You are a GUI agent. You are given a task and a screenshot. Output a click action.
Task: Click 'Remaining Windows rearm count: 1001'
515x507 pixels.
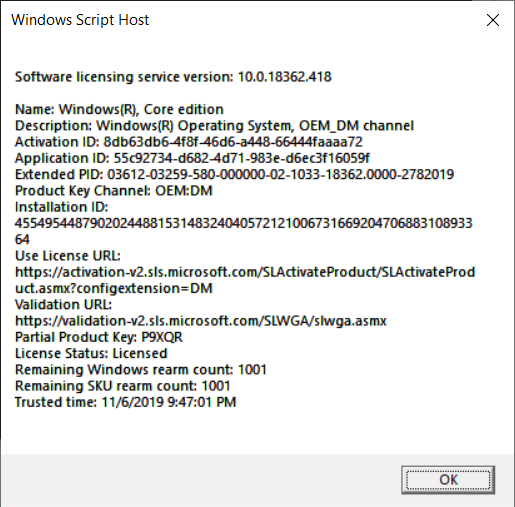(141, 370)
